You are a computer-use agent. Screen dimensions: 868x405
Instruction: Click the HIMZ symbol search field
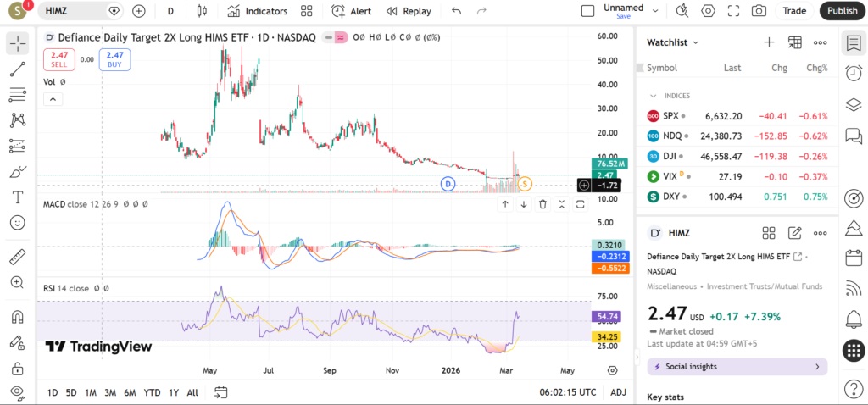click(76, 11)
